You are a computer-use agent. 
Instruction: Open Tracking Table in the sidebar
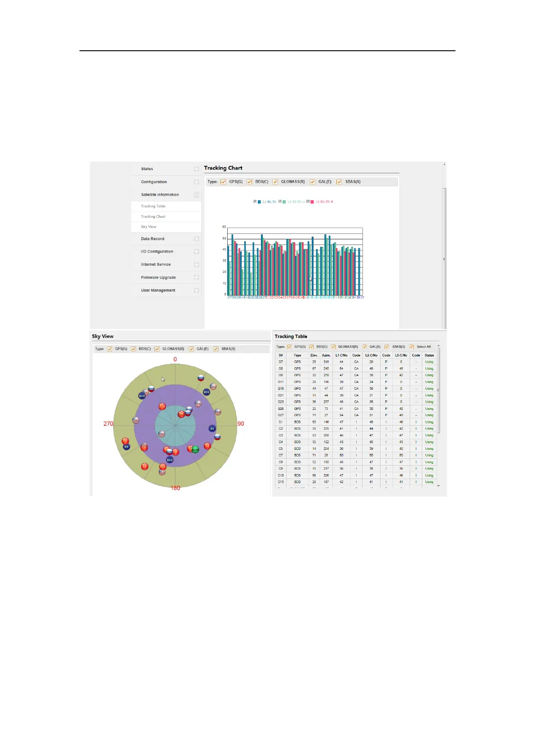[153, 206]
